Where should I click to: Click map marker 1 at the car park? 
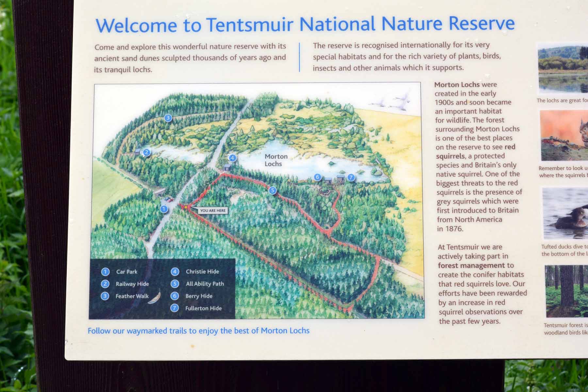click(x=164, y=208)
